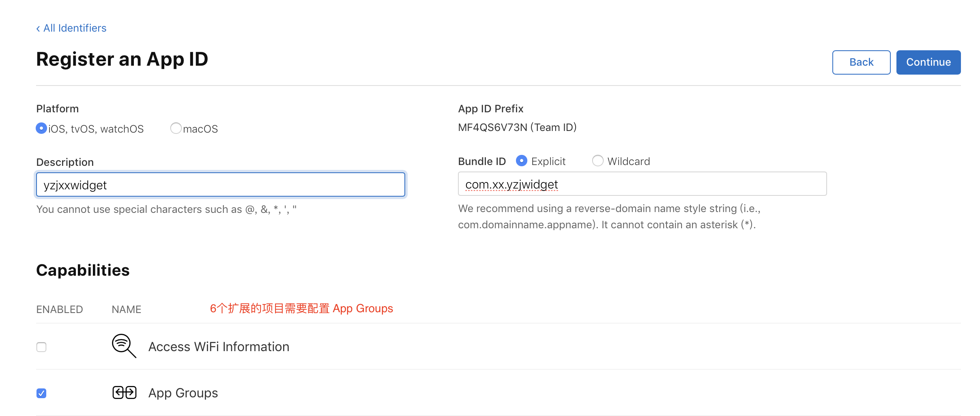Uncheck the App Groups capability checkbox

click(41, 393)
